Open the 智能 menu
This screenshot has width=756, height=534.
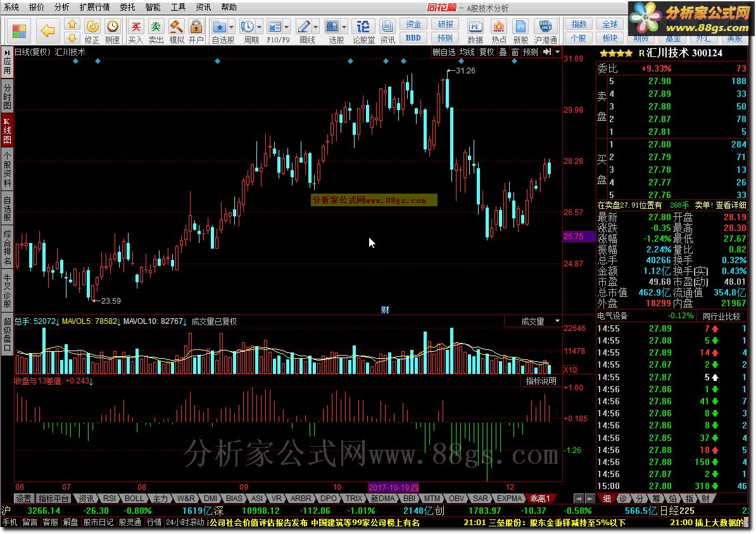[x=153, y=7]
